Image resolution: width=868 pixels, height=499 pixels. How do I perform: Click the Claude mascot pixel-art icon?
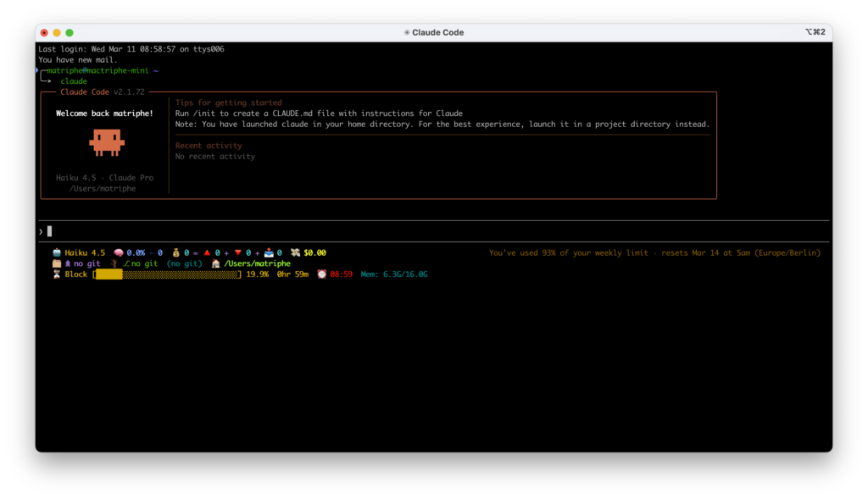(106, 143)
